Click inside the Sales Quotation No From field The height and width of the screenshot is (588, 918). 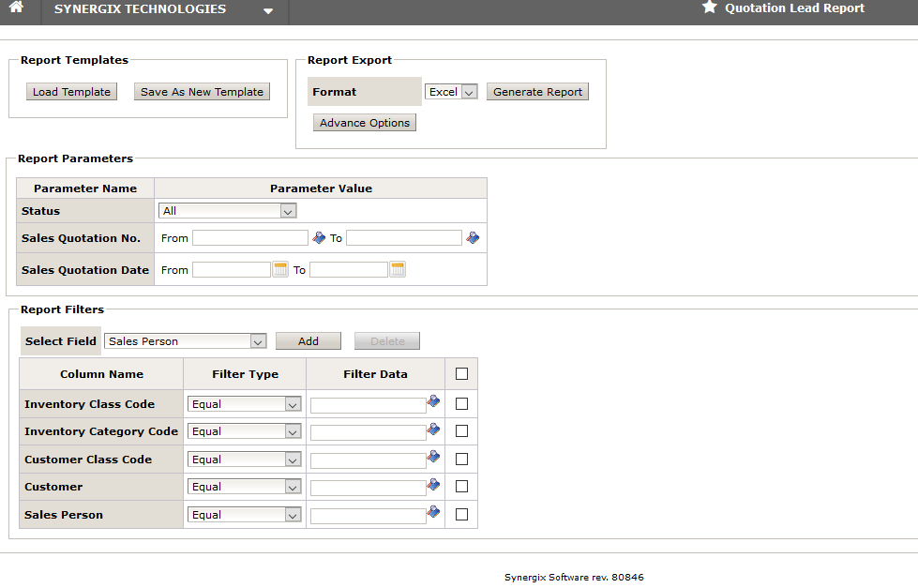pos(249,237)
